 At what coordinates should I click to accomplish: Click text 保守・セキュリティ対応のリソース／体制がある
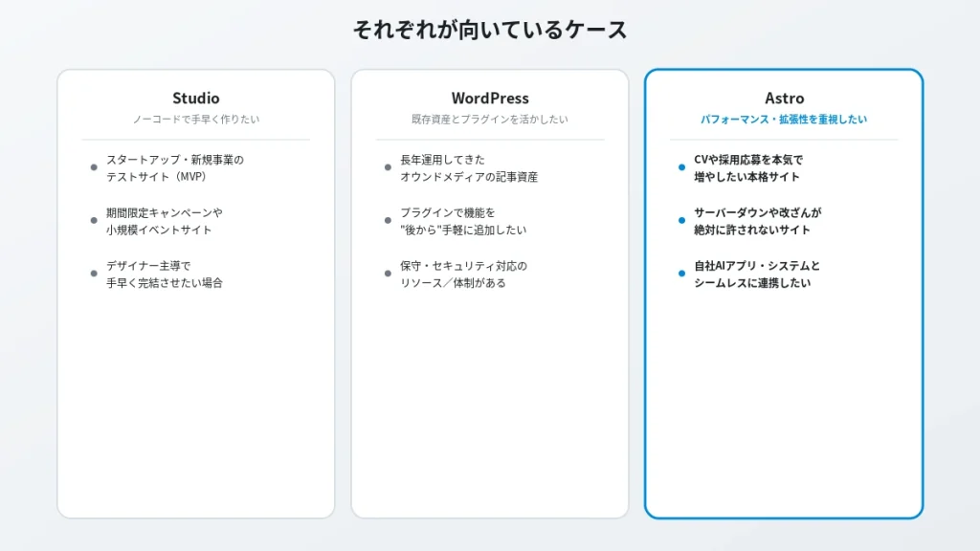tap(464, 275)
